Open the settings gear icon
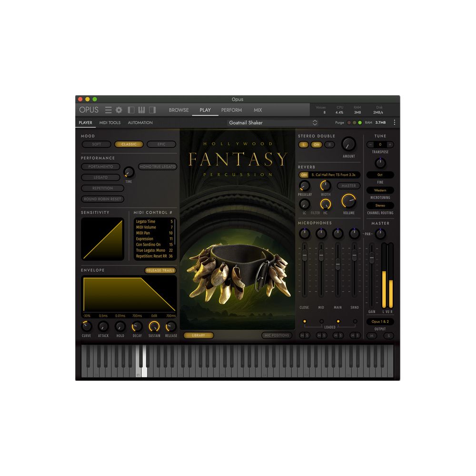476x476 pixels. tap(118, 109)
